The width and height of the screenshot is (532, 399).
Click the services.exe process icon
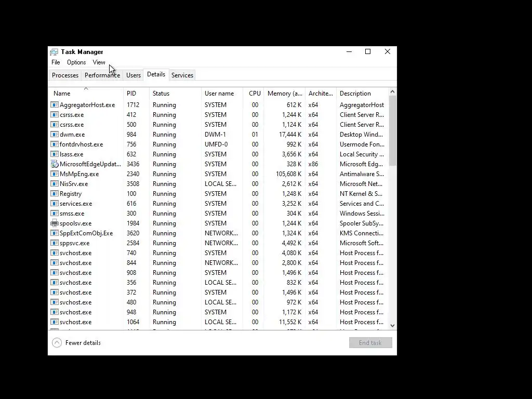pyautogui.click(x=54, y=203)
